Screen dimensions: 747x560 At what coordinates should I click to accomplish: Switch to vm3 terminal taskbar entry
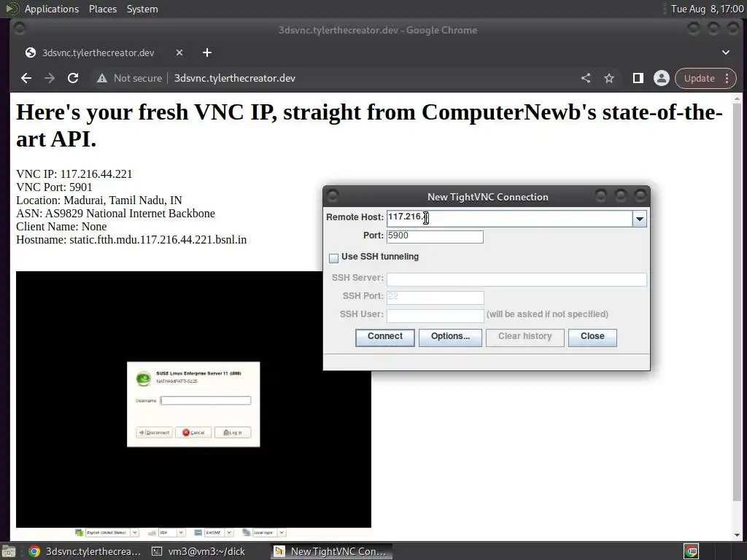tap(198, 551)
